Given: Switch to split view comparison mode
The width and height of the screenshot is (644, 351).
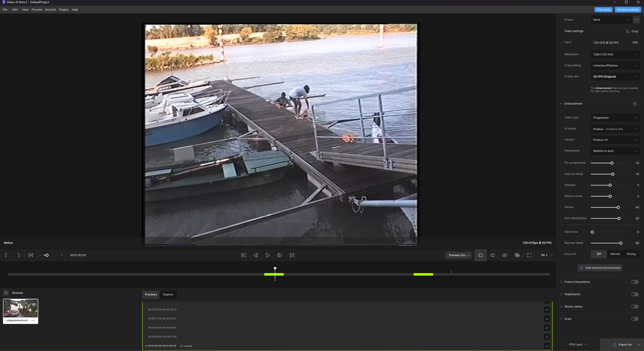Looking at the screenshot, I should pyautogui.click(x=493, y=255).
